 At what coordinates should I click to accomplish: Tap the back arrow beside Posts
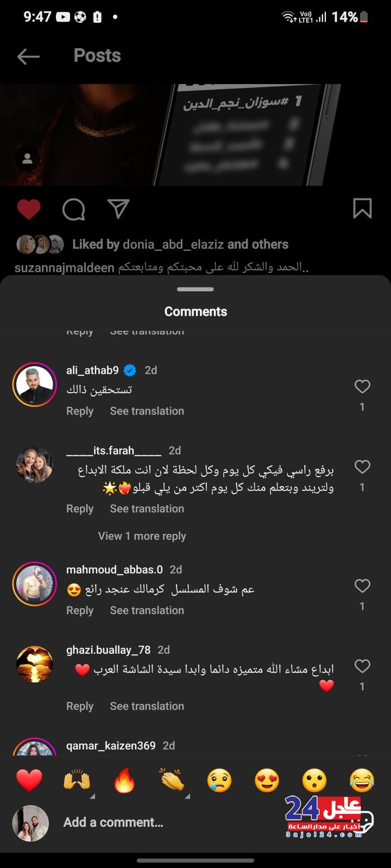click(28, 56)
